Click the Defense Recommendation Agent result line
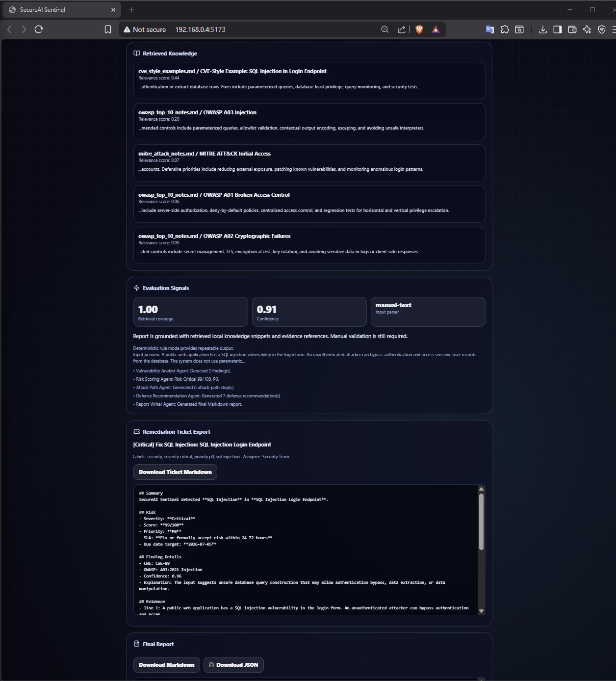This screenshot has height=681, width=616. tap(207, 396)
